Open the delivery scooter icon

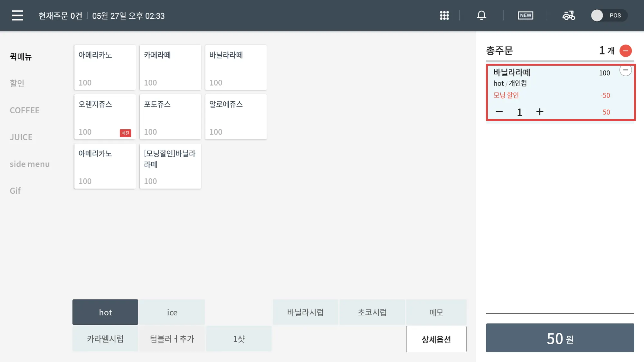pyautogui.click(x=568, y=15)
